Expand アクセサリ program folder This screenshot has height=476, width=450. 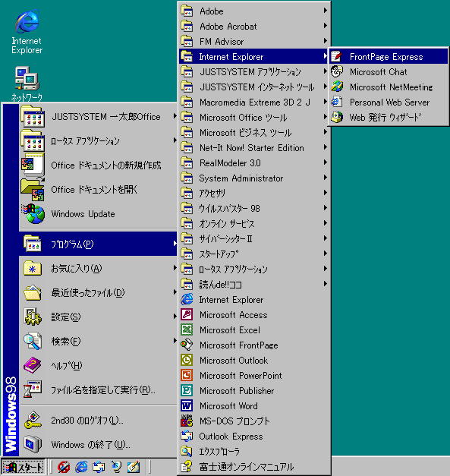pos(254,193)
